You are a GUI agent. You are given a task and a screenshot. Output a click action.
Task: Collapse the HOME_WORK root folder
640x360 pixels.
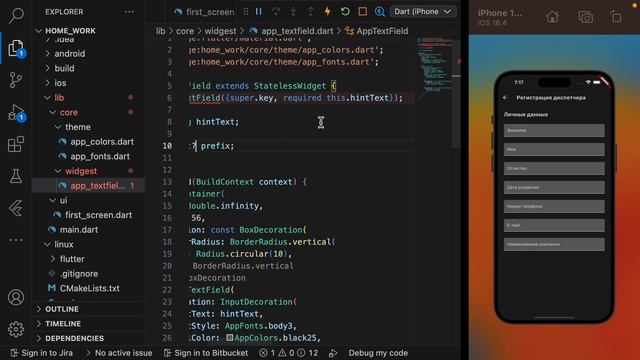[88, 31]
